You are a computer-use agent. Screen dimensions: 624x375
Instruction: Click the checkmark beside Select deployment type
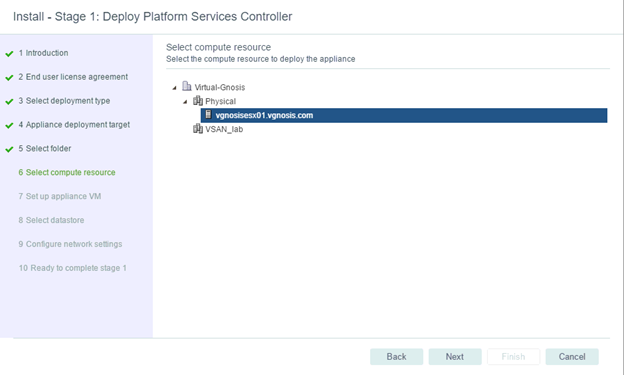pos(9,102)
